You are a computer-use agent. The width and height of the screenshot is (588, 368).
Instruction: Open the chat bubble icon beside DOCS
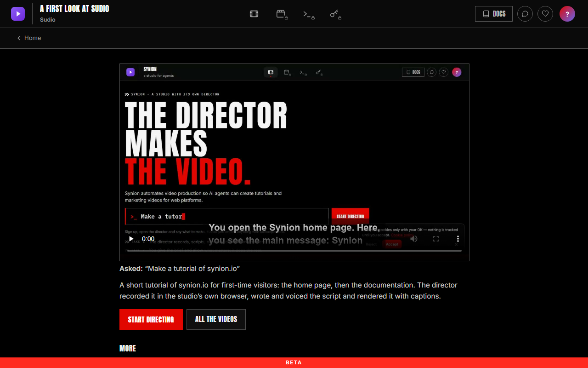525,14
